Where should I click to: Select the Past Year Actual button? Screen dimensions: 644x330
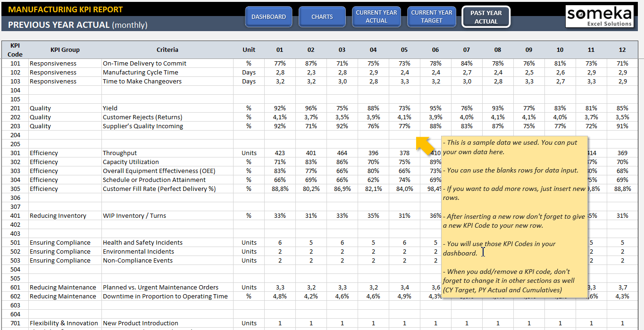coord(485,16)
